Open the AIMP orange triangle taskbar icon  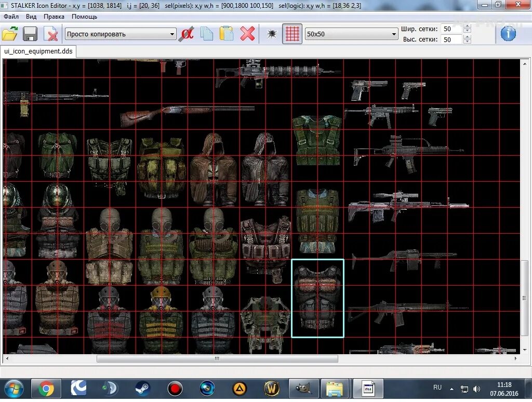point(240,389)
